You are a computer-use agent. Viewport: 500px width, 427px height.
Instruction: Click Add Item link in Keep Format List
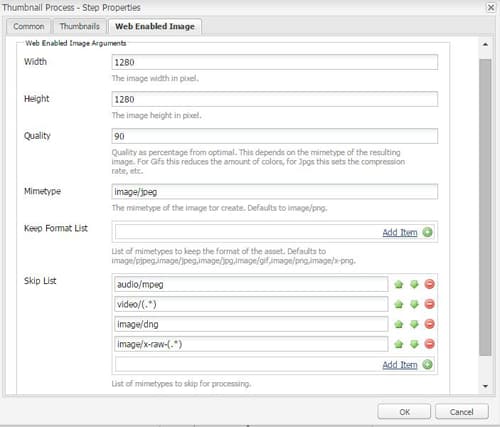[400, 232]
